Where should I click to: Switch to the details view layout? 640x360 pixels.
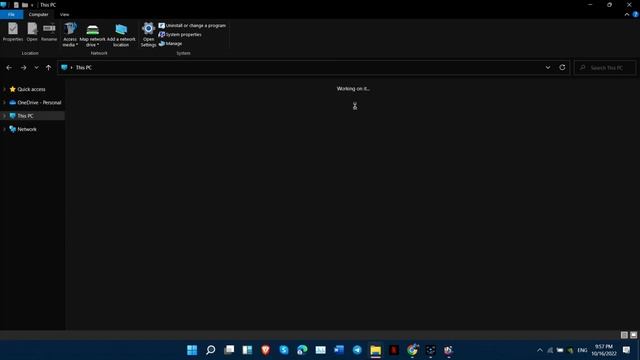(624, 335)
